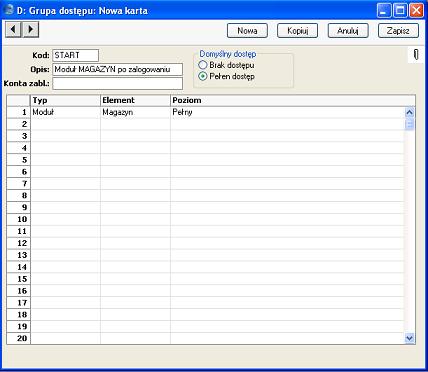The height and width of the screenshot is (372, 428).
Task: Save the record with Zapisz
Action: 398,31
